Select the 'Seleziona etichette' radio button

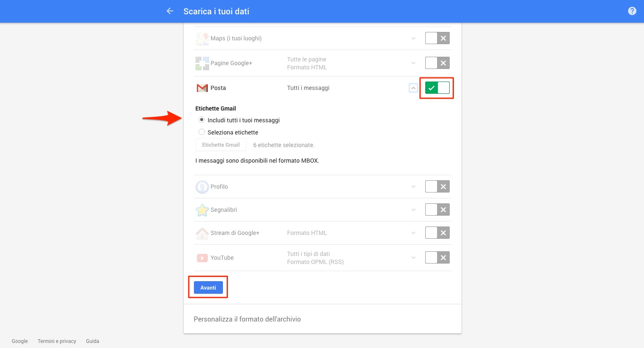pyautogui.click(x=202, y=132)
